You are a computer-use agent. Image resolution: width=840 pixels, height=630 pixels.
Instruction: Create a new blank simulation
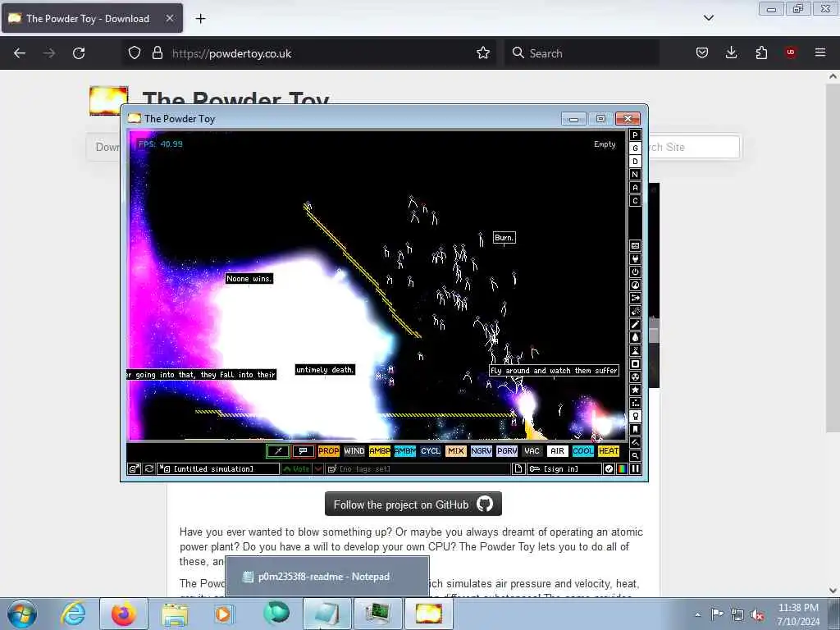[x=518, y=468]
